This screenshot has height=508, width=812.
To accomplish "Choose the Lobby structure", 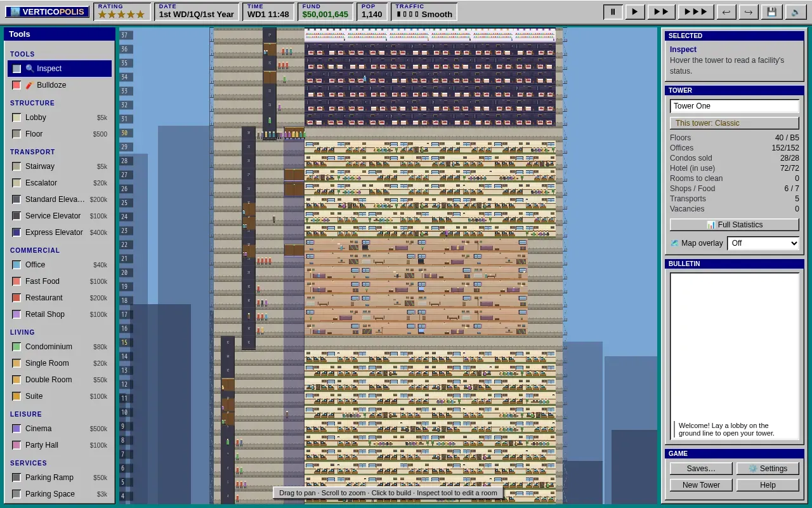I will (60, 117).
